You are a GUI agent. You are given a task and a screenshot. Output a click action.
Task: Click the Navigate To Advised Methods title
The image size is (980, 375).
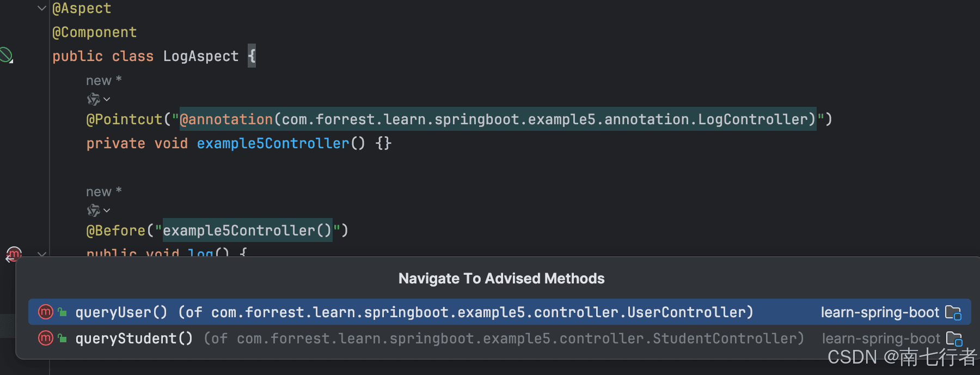point(501,279)
